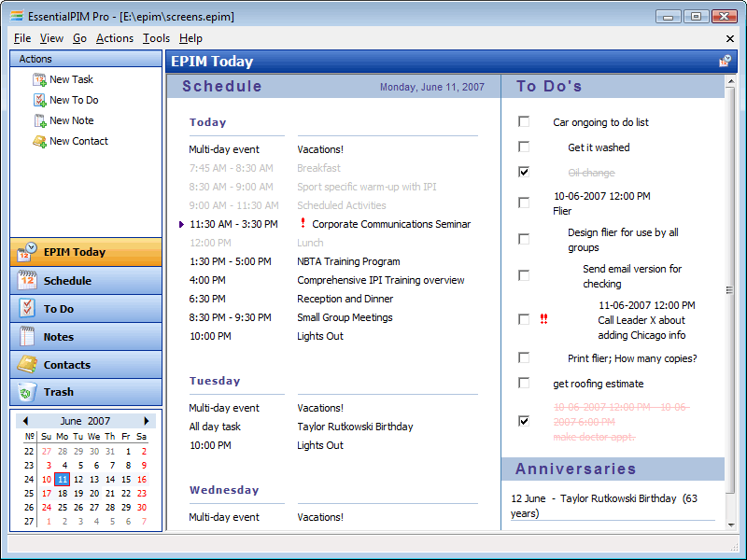Click the 'Lunch' schedule entry
This screenshot has width=747, height=560.
[310, 243]
